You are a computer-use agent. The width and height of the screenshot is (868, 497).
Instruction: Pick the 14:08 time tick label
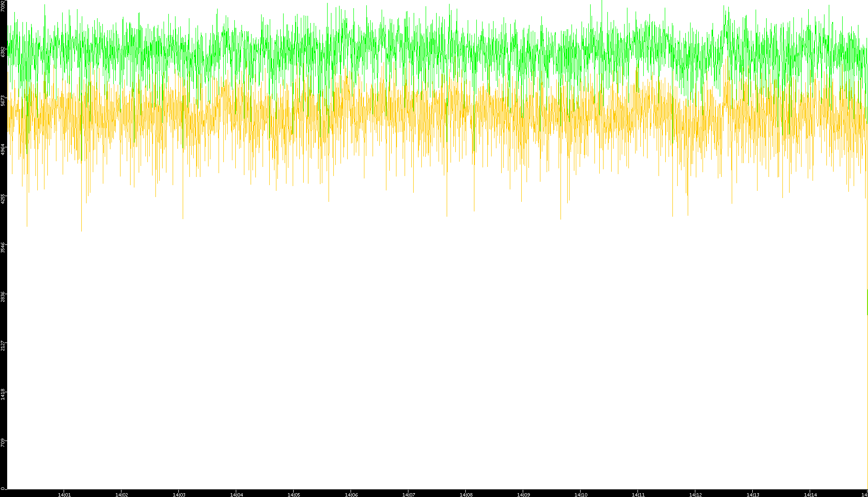tap(466, 495)
